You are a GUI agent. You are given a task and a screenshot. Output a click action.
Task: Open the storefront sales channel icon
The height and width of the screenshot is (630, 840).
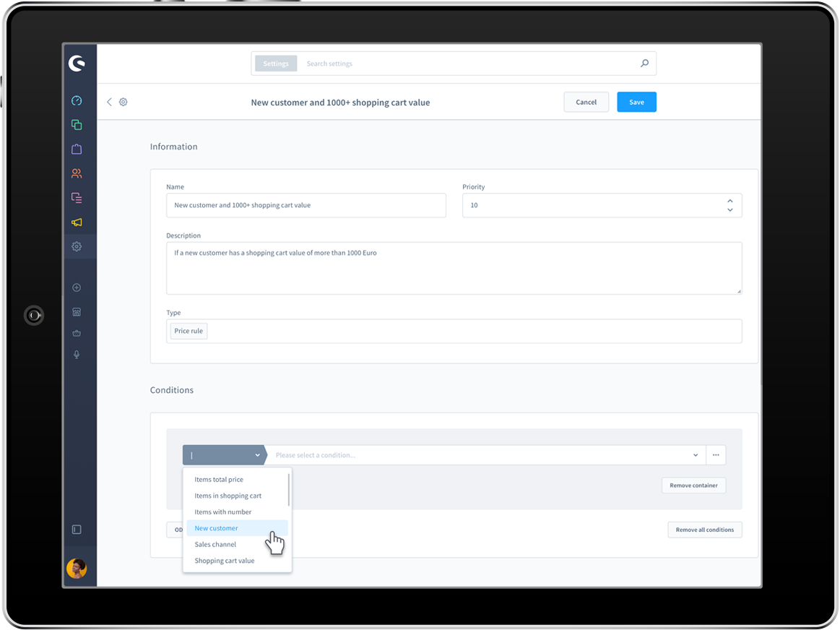[77, 312]
